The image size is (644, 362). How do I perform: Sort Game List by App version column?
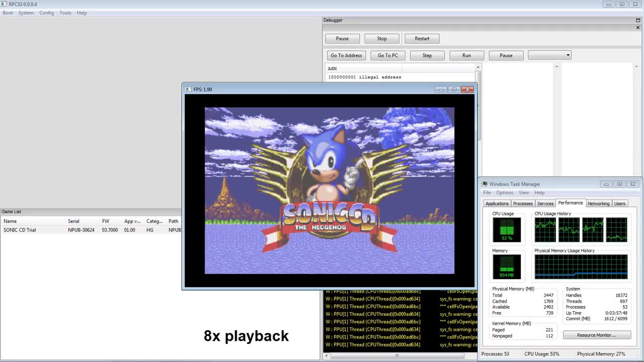click(133, 221)
